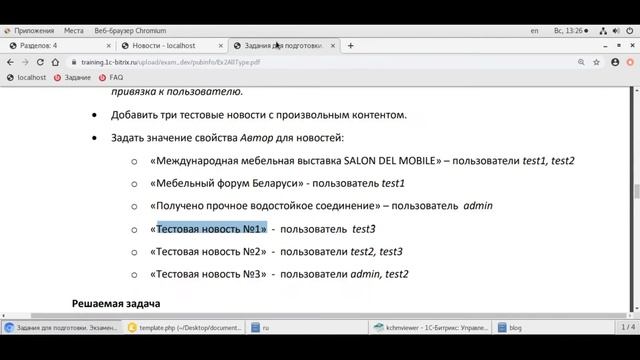Screen dimensions: 640x360
Task: Click the 'Решаемая задача' heading
Action: 116,304
